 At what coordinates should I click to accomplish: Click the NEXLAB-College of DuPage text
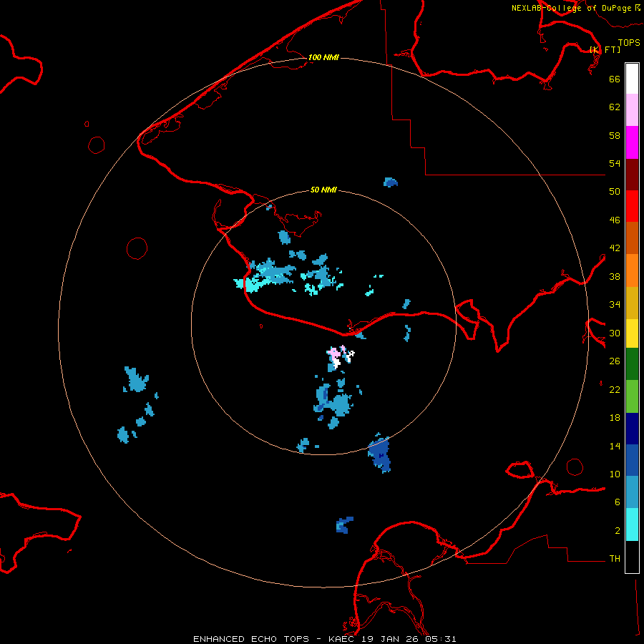[571, 8]
